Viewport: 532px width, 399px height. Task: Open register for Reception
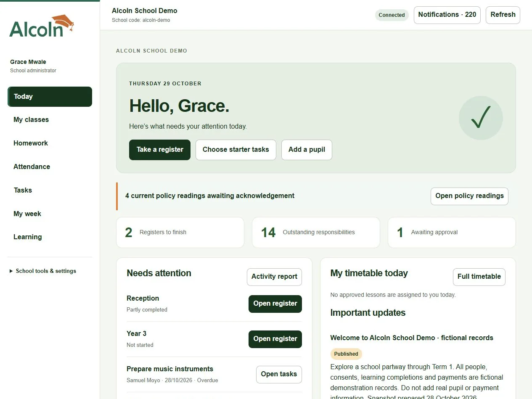275,304
